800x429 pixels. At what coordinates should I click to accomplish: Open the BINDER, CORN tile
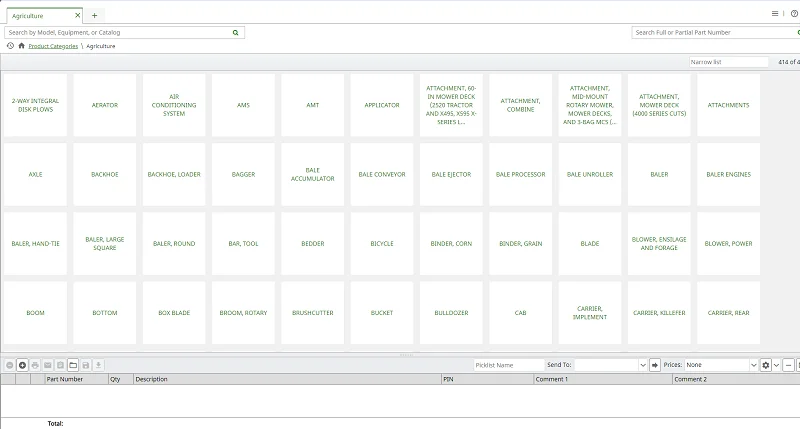tap(452, 244)
